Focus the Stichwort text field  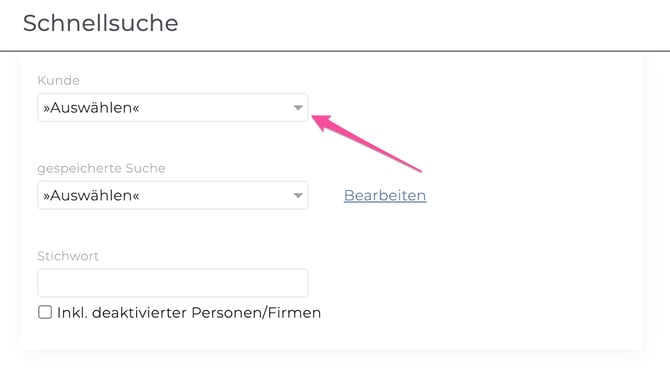[x=173, y=283]
